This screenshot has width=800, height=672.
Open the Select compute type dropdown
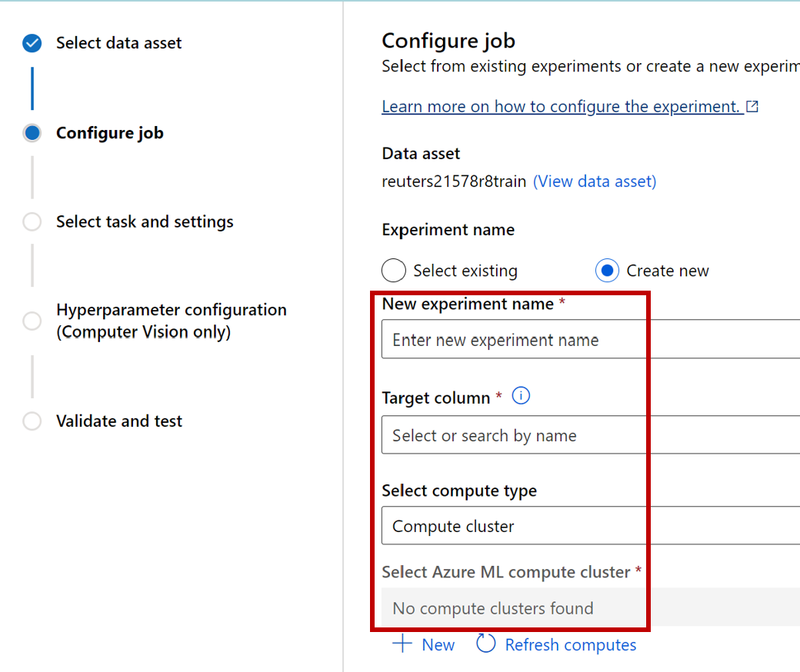[591, 526]
